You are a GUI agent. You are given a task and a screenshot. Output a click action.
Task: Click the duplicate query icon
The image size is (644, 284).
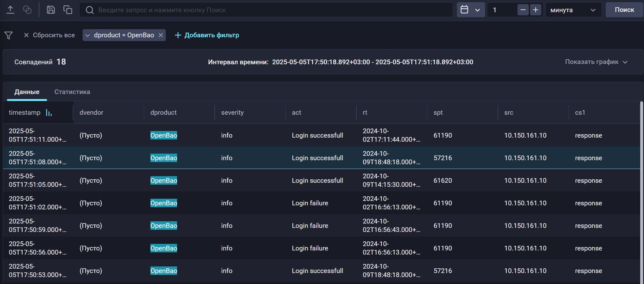[68, 10]
